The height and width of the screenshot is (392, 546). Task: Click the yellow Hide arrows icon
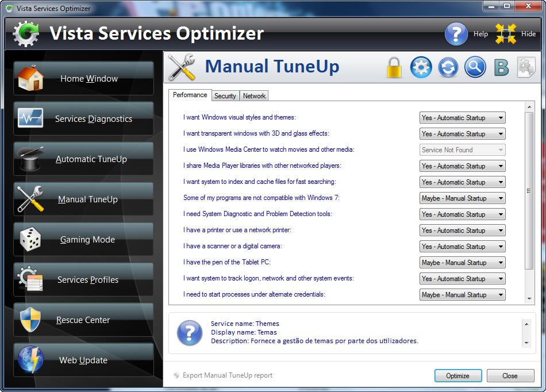point(506,34)
